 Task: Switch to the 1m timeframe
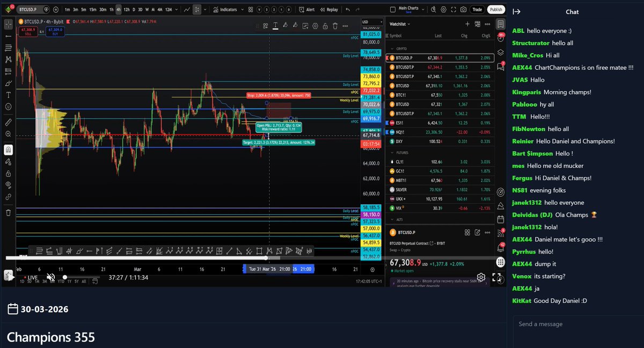67,10
